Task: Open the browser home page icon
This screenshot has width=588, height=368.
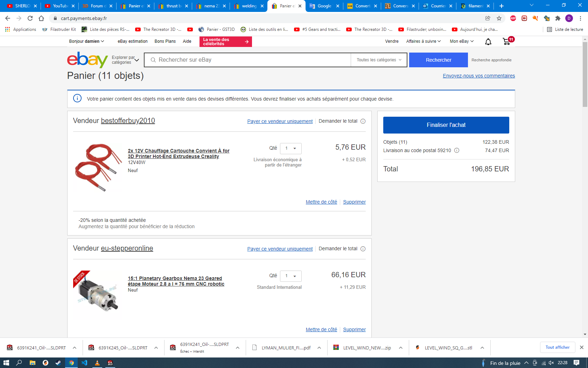Action: (x=41, y=18)
